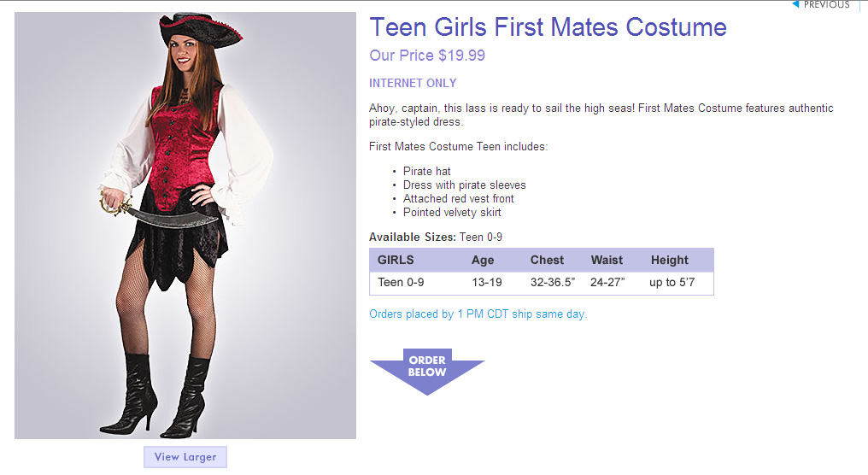Viewport: 868px width, 475px height.
Task: Click the PREVIOUS link at top right
Action: point(826,4)
